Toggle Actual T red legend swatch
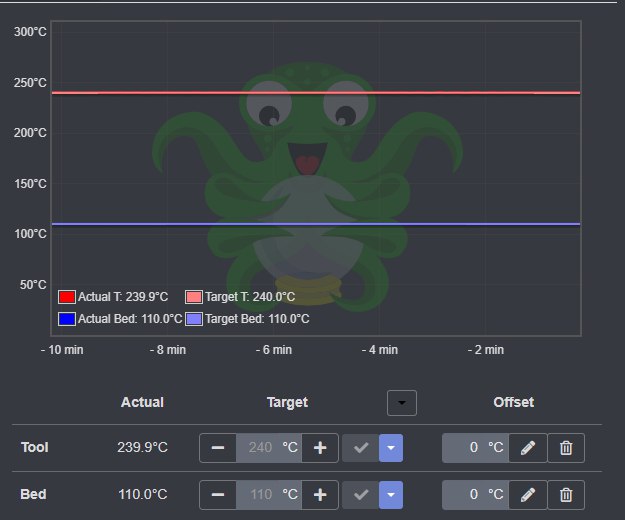This screenshot has width=625, height=520. [x=67, y=297]
